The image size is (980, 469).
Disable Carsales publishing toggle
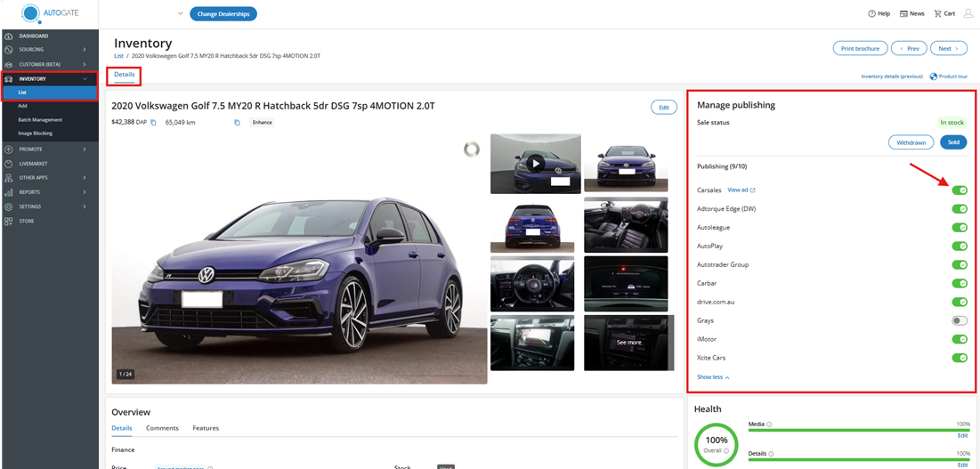click(x=959, y=190)
